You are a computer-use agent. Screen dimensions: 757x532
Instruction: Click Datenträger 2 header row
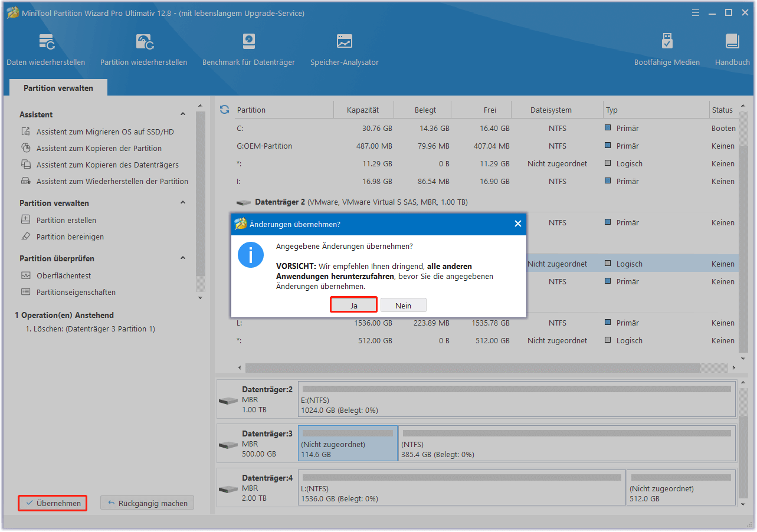click(x=486, y=202)
